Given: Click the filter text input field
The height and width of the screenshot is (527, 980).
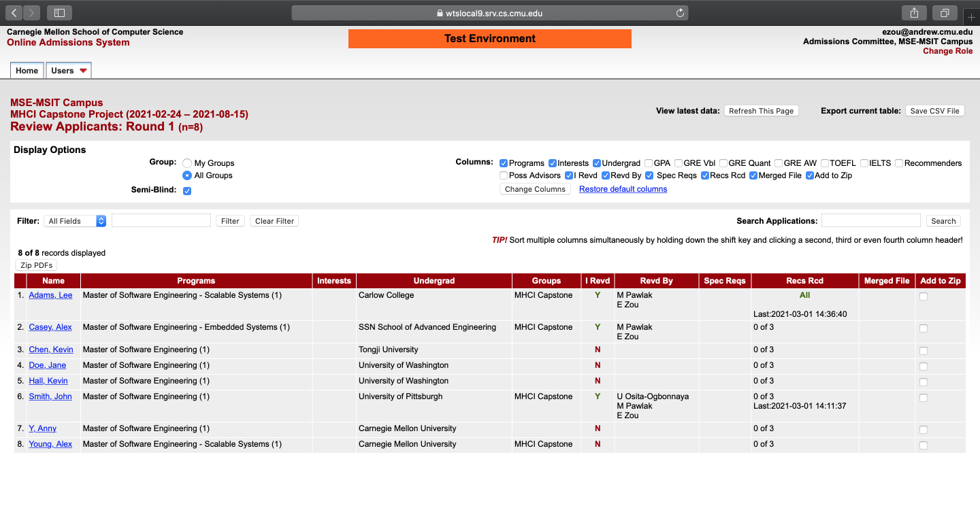Looking at the screenshot, I should (x=161, y=220).
